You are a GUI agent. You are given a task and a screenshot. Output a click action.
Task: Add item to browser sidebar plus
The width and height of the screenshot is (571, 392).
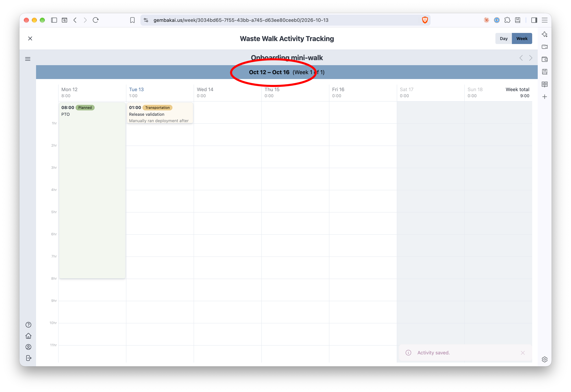pyautogui.click(x=544, y=97)
